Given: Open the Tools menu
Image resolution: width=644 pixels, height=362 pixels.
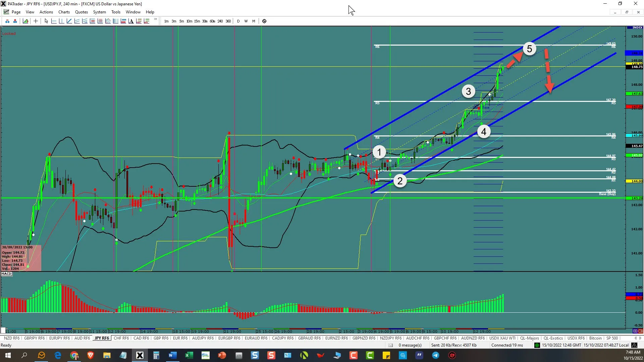Looking at the screenshot, I should pos(116,12).
